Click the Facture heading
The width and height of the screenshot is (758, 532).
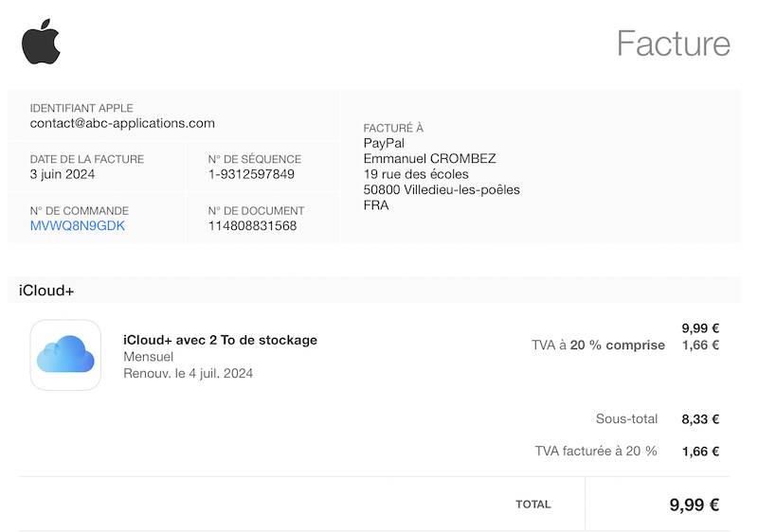coord(674,44)
